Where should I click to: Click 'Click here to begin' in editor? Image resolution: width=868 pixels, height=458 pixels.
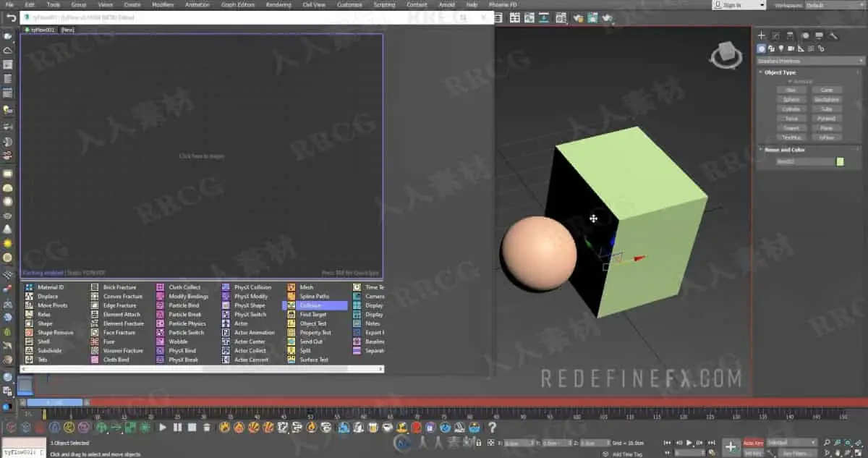click(202, 156)
